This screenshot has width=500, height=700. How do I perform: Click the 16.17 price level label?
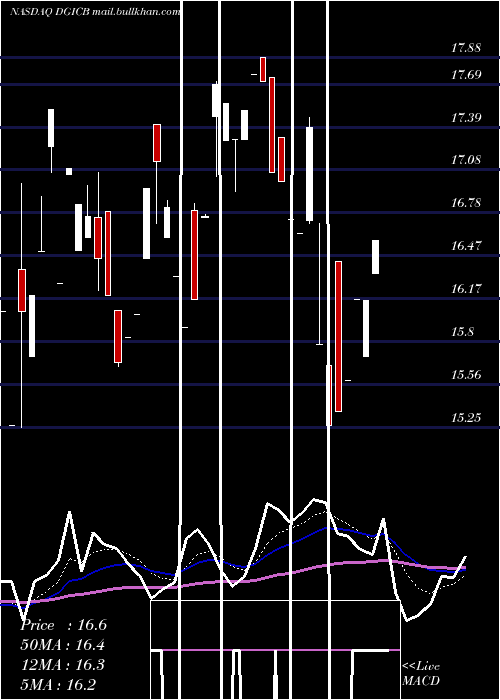pyautogui.click(x=466, y=289)
